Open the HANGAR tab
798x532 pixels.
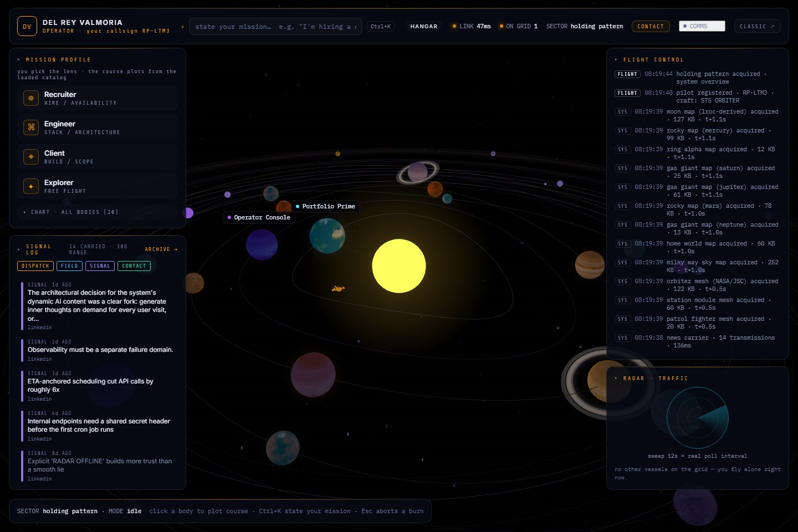[424, 26]
